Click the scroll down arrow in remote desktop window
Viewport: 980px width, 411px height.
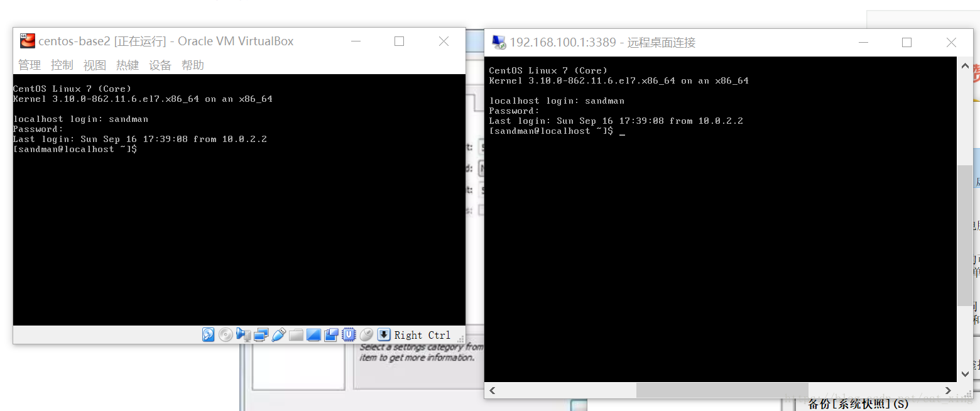[x=966, y=374]
